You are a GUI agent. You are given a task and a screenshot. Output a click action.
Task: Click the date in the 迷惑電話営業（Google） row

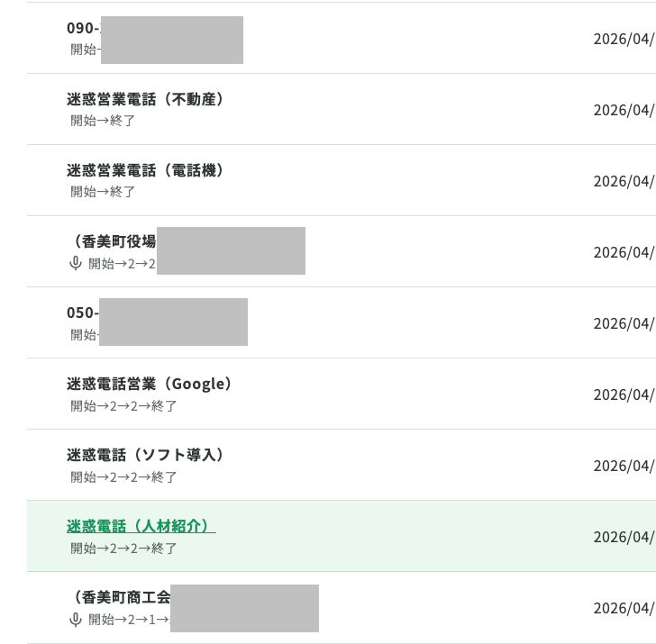(624, 395)
